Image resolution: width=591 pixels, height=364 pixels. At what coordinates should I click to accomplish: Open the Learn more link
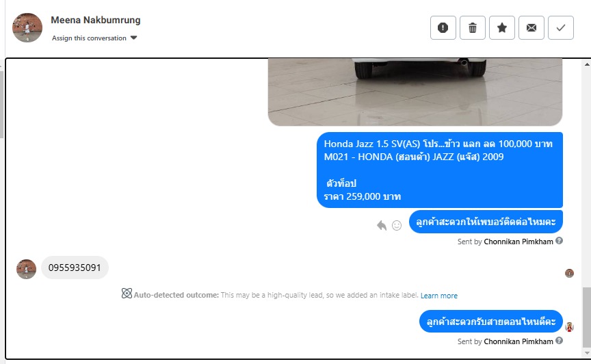click(438, 296)
